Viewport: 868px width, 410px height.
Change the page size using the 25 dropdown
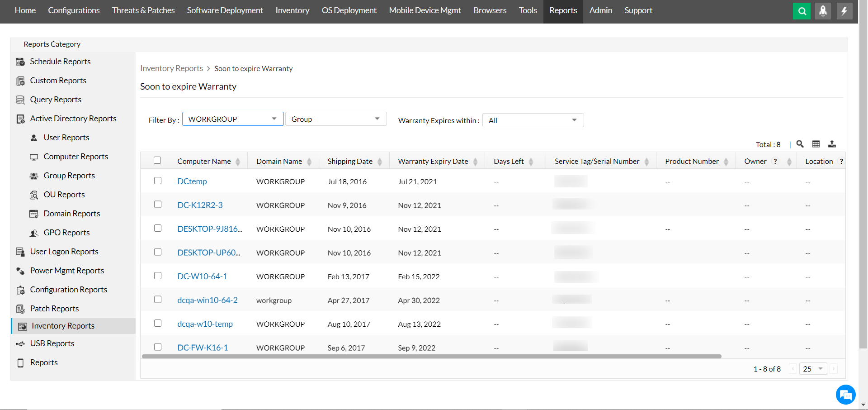(812, 369)
